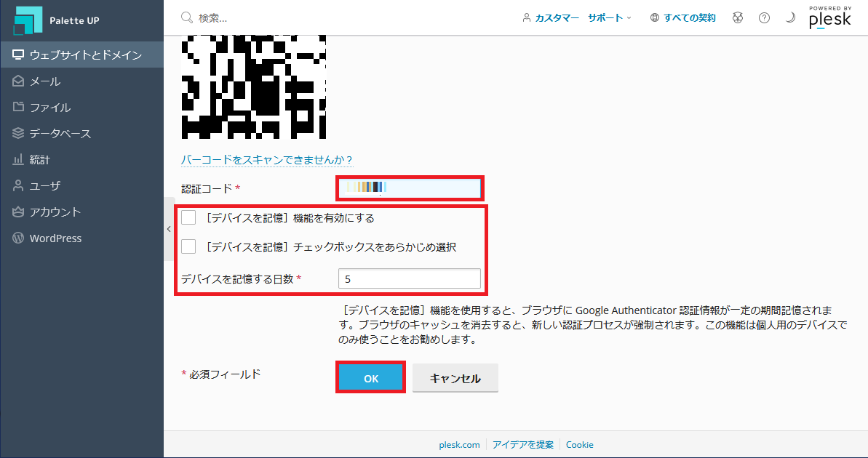Click the QR code barcode image
The width and height of the screenshot is (868, 458).
tap(253, 87)
